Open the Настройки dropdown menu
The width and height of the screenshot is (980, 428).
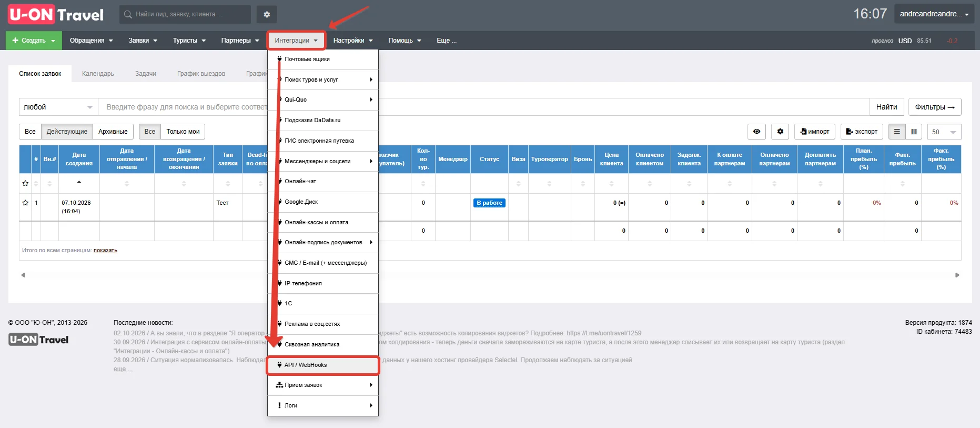352,41
